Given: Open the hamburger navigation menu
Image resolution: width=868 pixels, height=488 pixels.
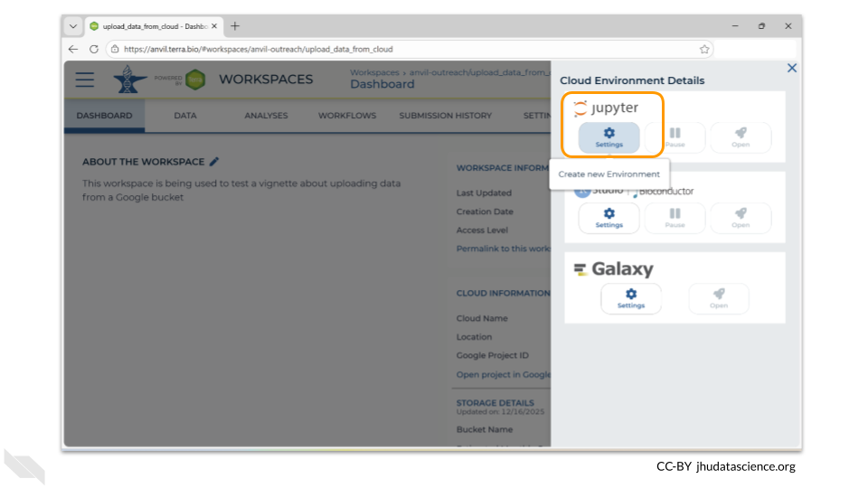Looking at the screenshot, I should (x=85, y=80).
